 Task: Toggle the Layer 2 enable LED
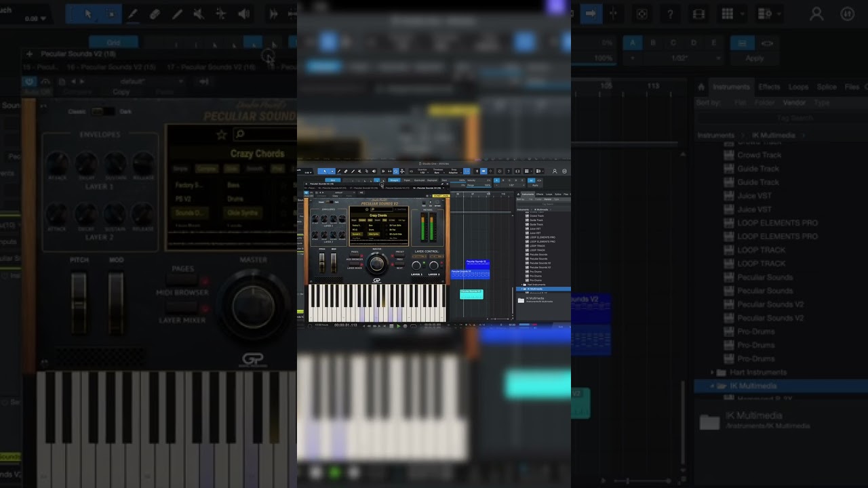point(441,263)
